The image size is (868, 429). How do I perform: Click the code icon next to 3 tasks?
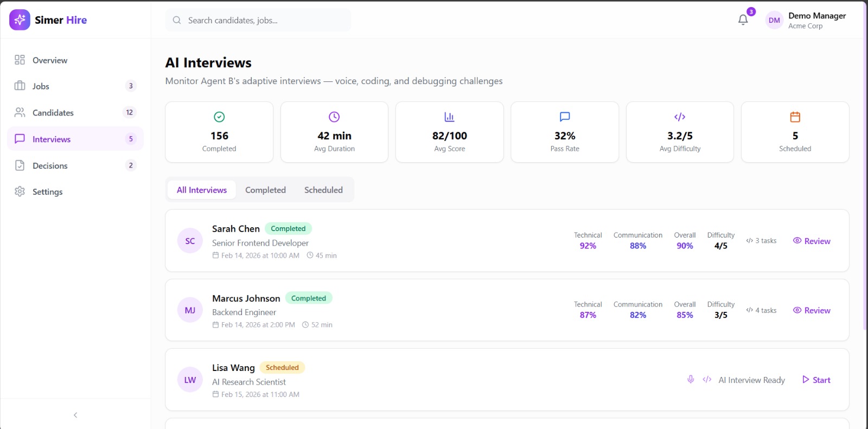pyautogui.click(x=749, y=241)
